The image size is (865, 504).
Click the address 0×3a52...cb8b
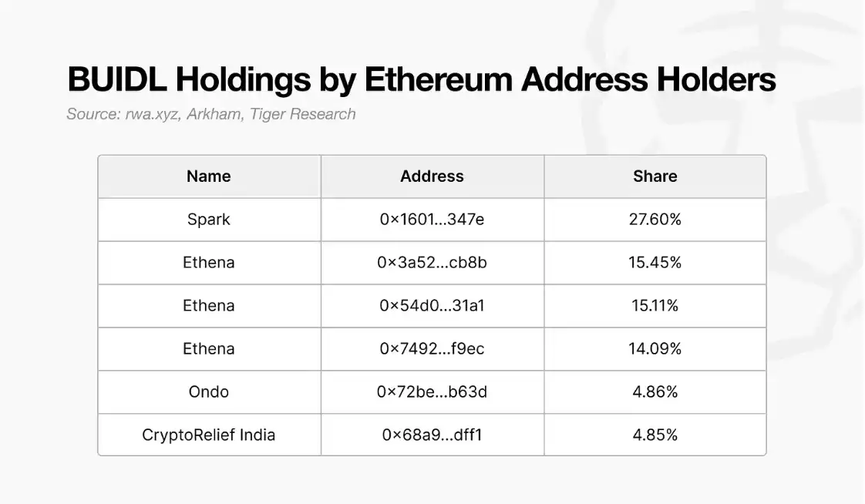click(432, 263)
